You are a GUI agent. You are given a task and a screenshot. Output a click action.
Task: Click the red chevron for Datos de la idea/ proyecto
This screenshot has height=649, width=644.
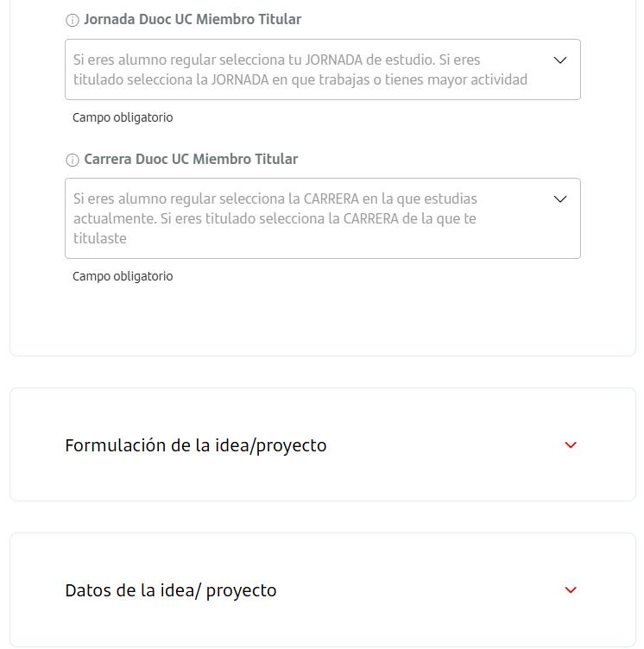pyautogui.click(x=571, y=589)
